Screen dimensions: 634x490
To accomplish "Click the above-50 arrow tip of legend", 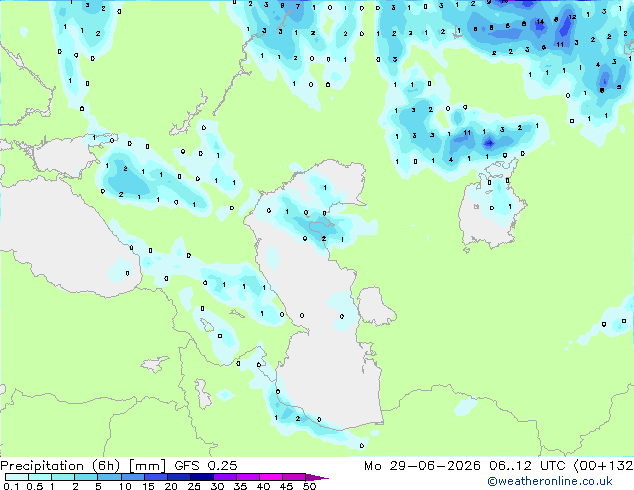I will coord(317,477).
